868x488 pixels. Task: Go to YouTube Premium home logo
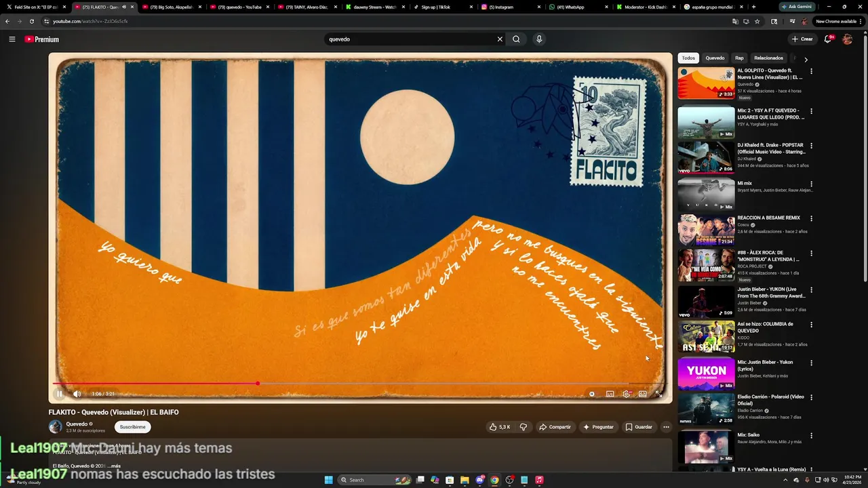pyautogui.click(x=42, y=39)
